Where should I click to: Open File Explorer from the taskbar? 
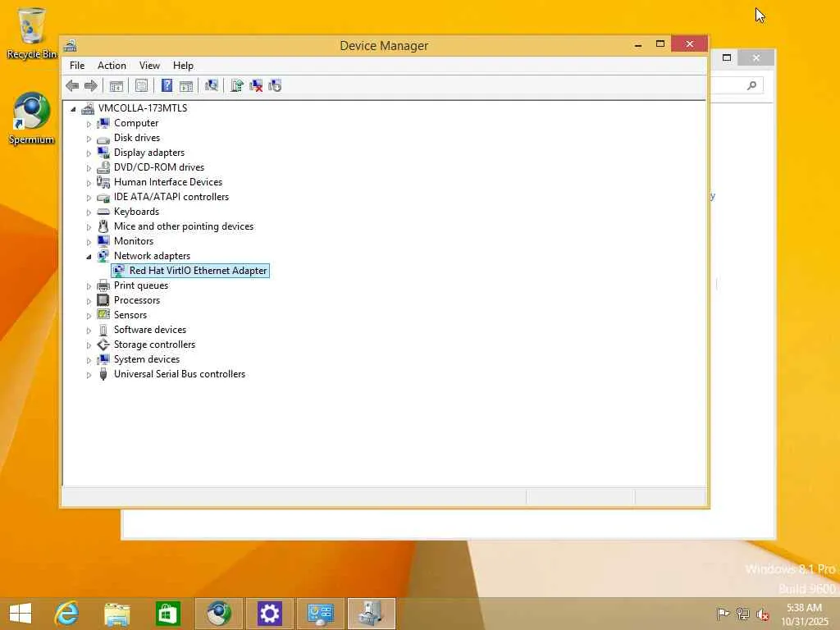point(117,614)
